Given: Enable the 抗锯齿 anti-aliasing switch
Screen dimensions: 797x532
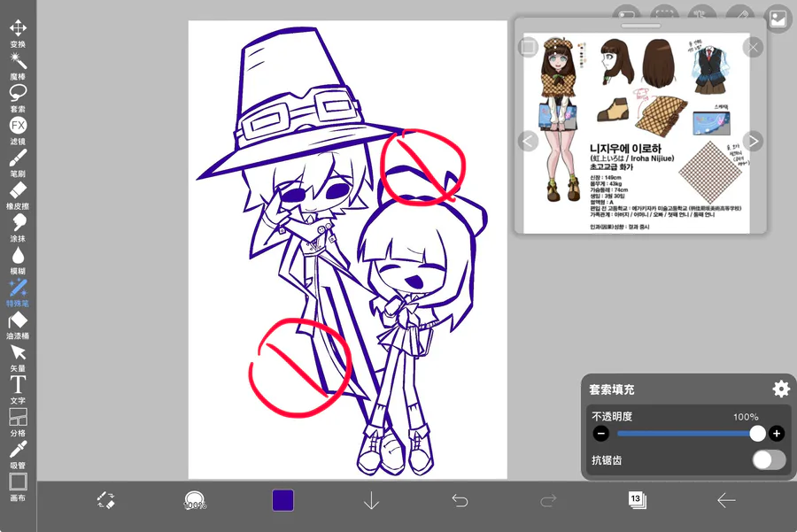Looking at the screenshot, I should tap(769, 459).
